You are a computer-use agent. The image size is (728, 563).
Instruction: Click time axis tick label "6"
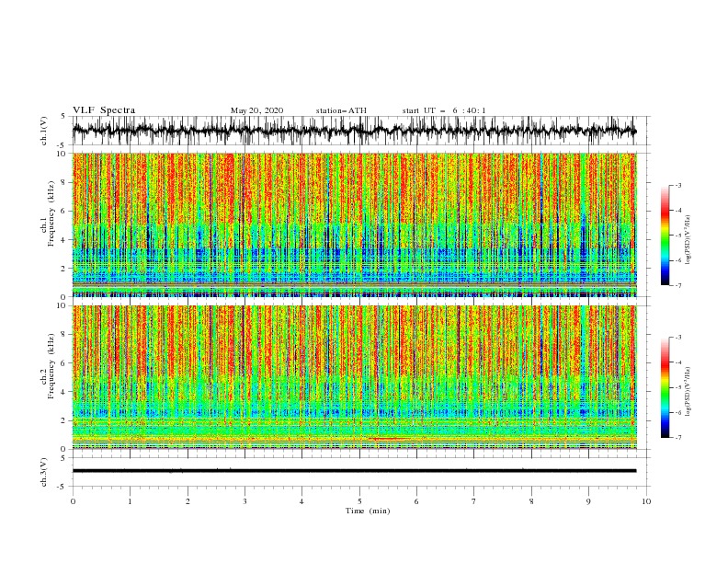click(x=417, y=501)
